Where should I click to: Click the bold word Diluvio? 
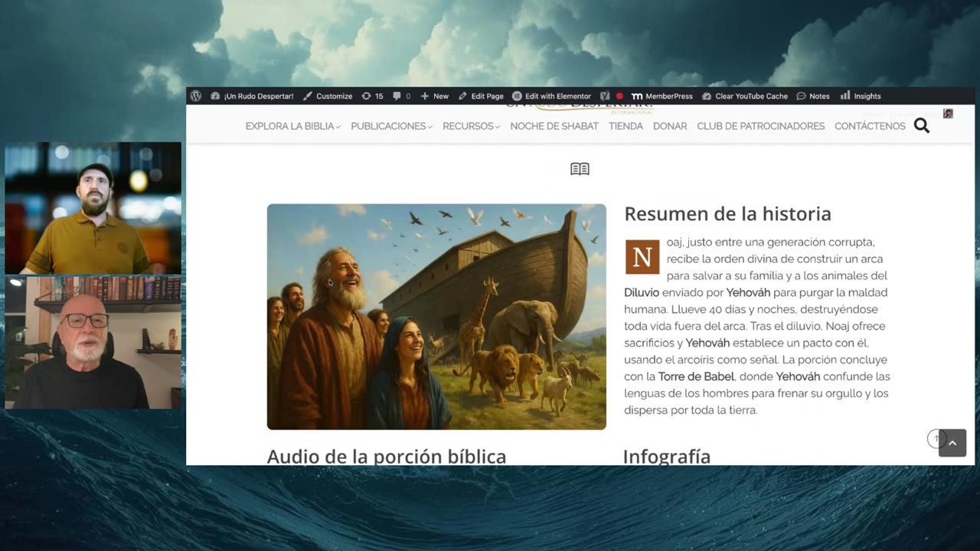pyautogui.click(x=642, y=292)
